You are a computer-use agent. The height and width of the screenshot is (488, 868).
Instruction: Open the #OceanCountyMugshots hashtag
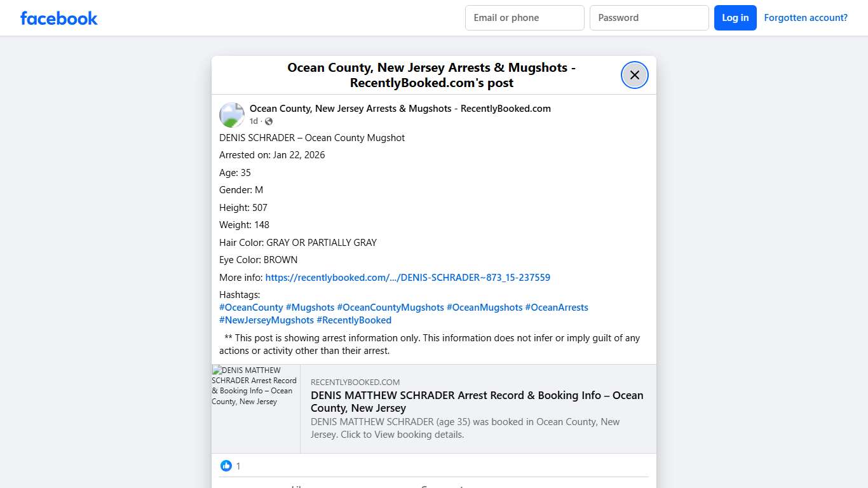coord(390,308)
